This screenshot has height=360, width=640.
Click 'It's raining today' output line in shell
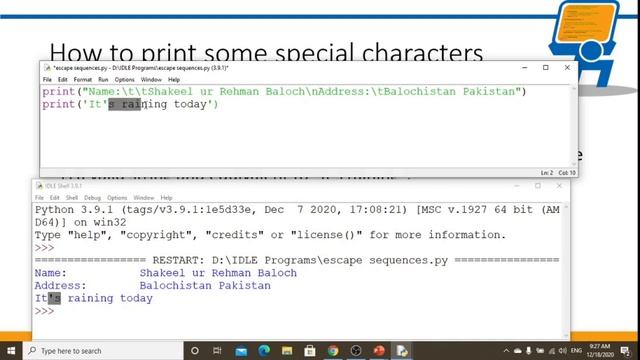pyautogui.click(x=93, y=298)
